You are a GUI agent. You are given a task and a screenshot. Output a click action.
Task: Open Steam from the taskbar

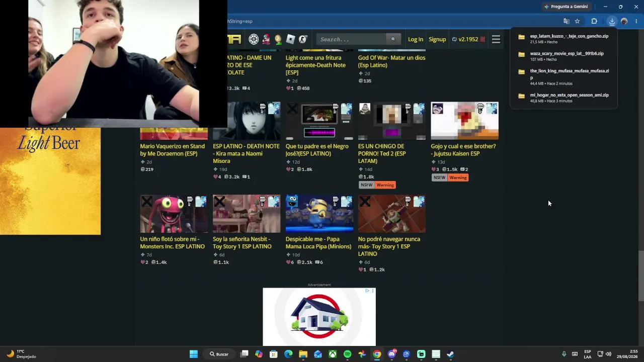coord(450,354)
